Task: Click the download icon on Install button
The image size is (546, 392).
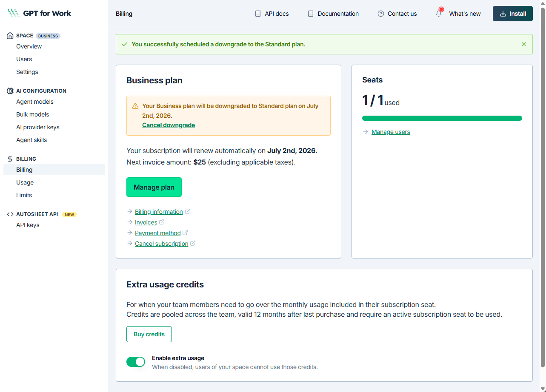Action: tap(503, 14)
